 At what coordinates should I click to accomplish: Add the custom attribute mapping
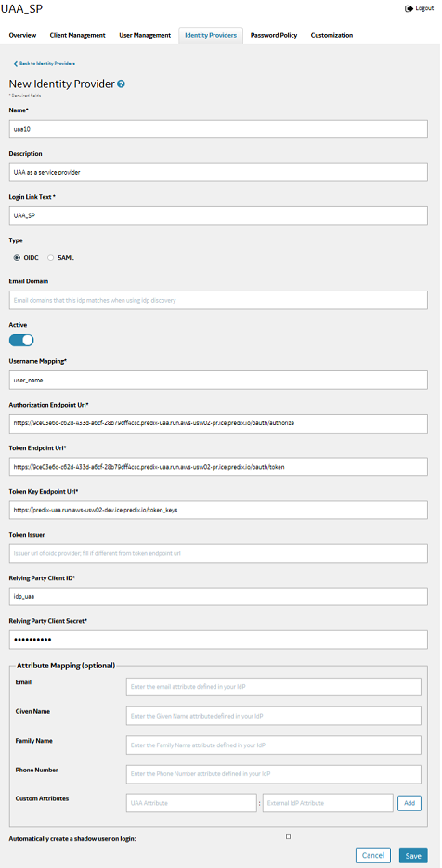tap(409, 803)
